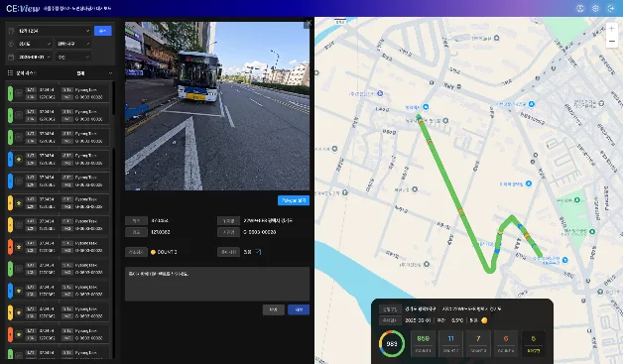Viewport: 623px width, 364px height.
Task: Click the yellow status dot in summary panel
Action: coord(484,320)
